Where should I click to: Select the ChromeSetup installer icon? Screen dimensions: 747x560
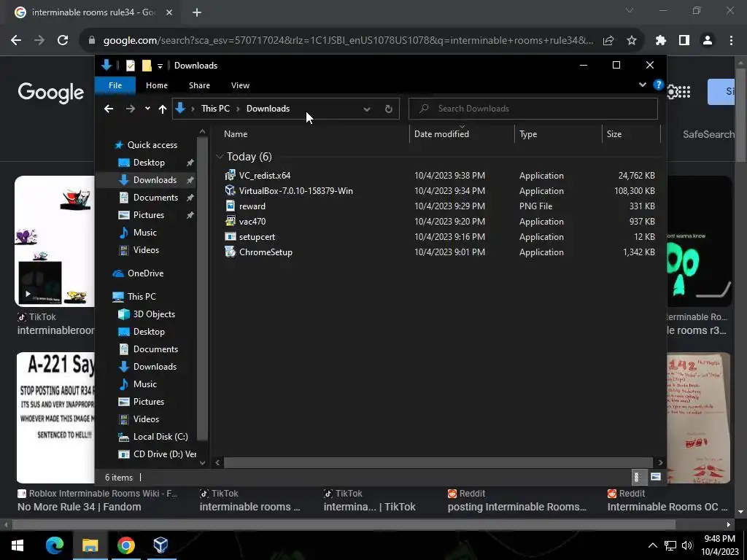(x=230, y=252)
